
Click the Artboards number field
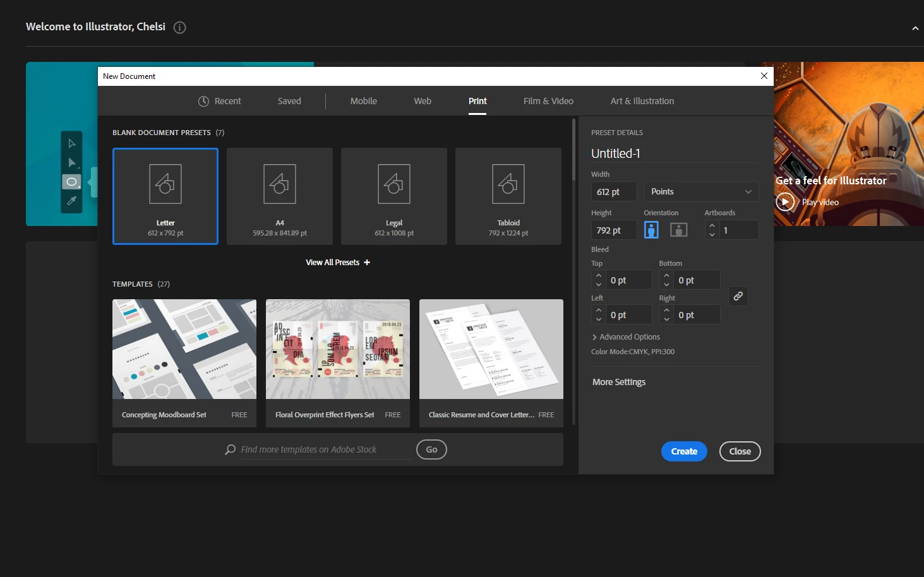tap(739, 230)
